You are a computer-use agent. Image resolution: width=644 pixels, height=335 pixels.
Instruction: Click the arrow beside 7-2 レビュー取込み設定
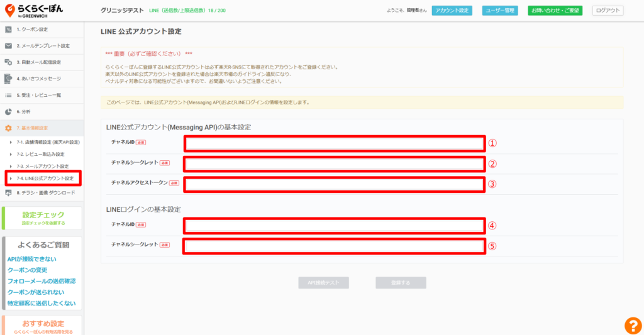pyautogui.click(x=11, y=155)
